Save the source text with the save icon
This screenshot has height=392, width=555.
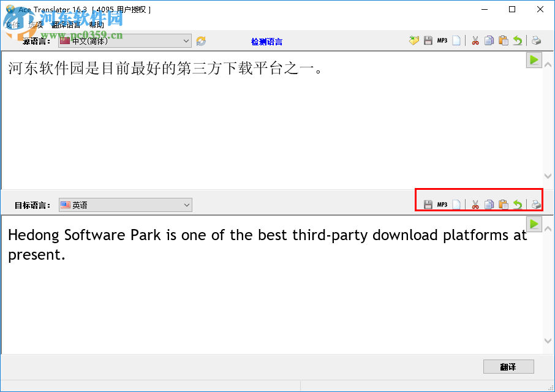[x=428, y=40]
